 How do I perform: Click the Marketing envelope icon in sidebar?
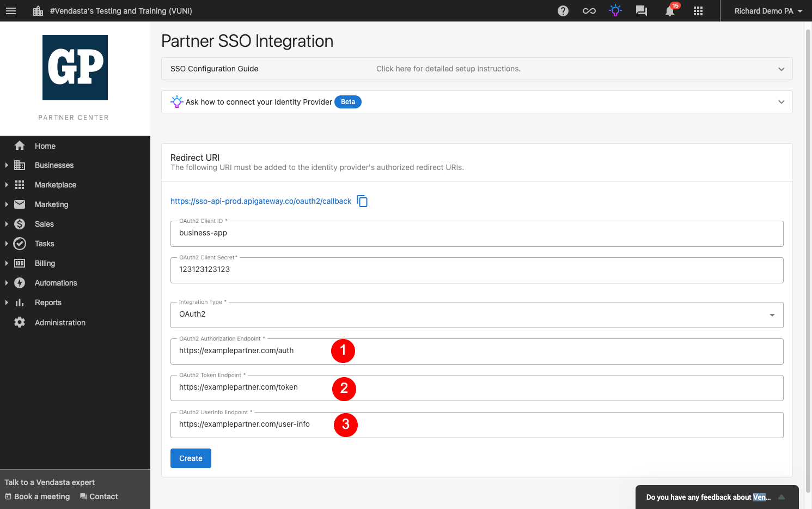click(x=20, y=204)
